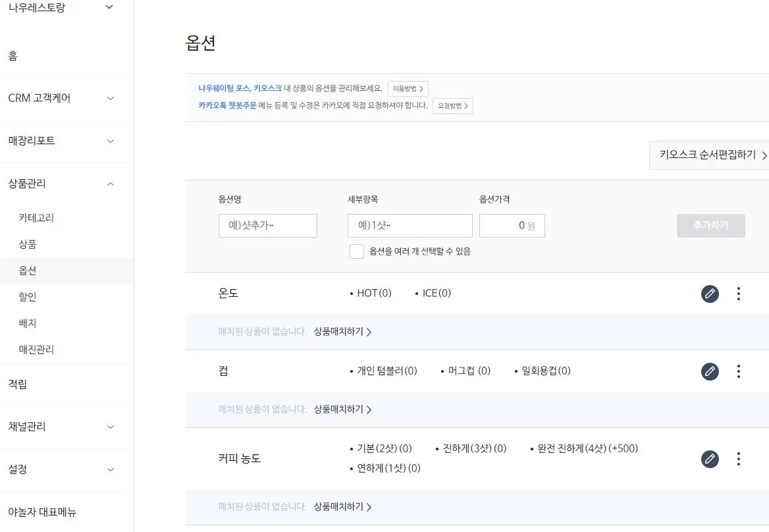Image resolution: width=769 pixels, height=532 pixels.
Task: Expand the 설정 menu
Action: coord(111,469)
